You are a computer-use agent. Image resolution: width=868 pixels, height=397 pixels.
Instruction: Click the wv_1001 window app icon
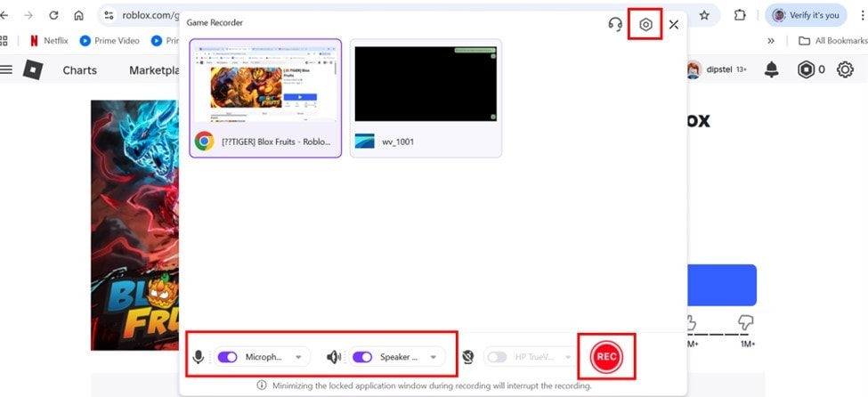[x=364, y=142]
